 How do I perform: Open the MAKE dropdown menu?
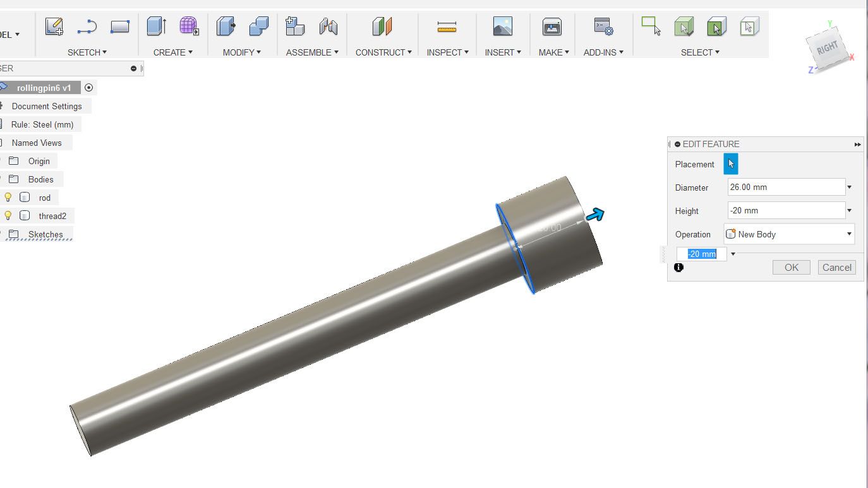click(553, 52)
